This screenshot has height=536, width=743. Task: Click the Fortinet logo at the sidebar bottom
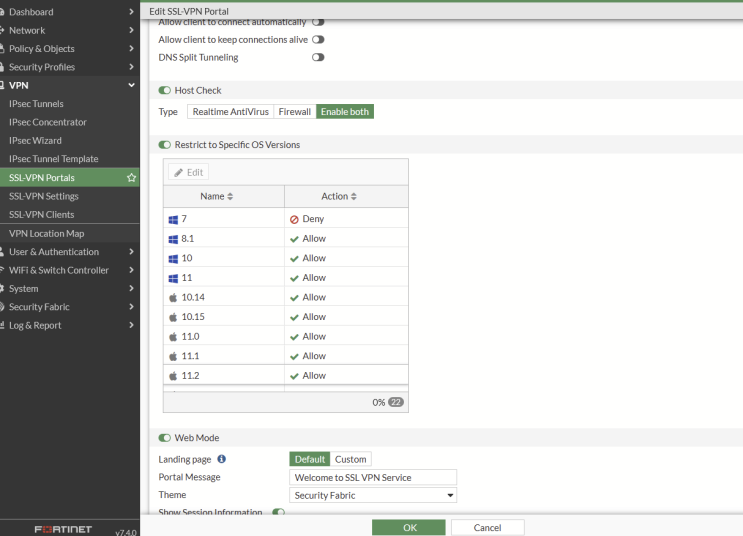pos(63,529)
